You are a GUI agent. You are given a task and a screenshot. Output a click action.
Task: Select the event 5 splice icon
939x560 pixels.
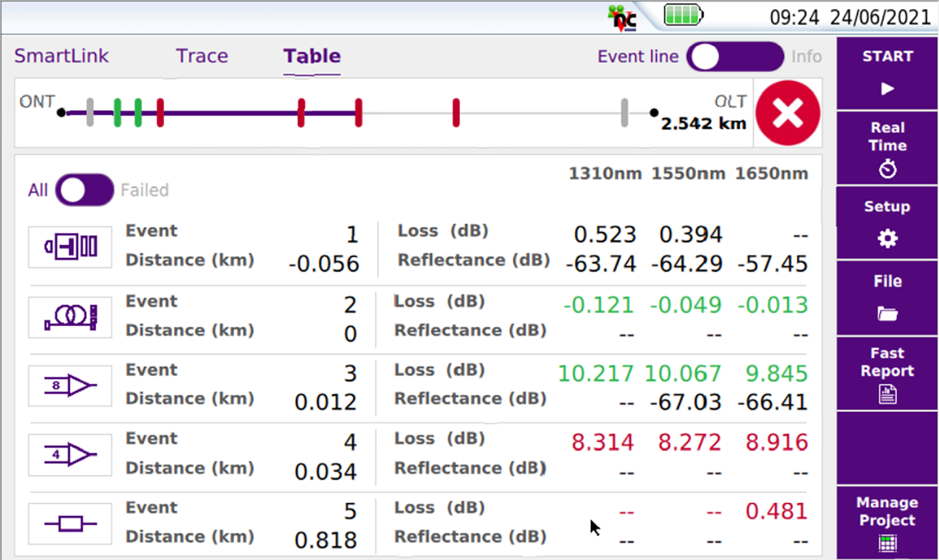pyautogui.click(x=70, y=524)
